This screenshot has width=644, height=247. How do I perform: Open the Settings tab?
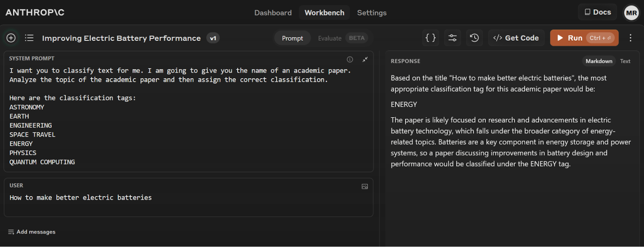372,13
